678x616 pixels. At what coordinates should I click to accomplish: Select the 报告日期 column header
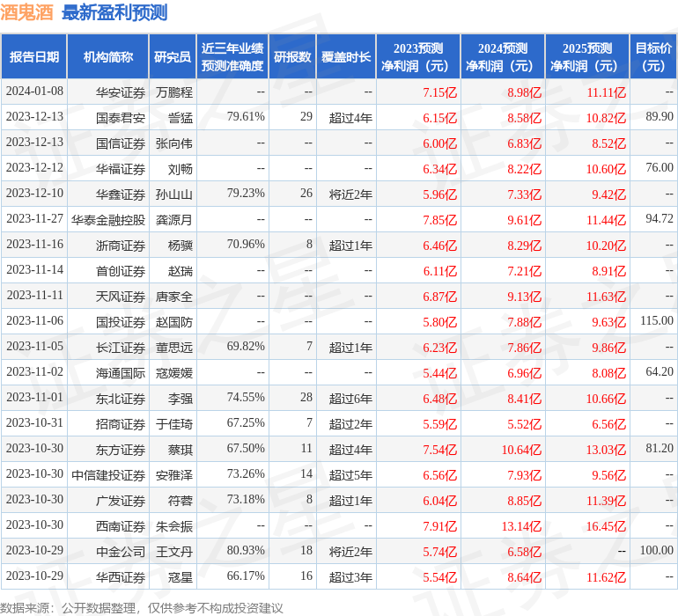33,56
